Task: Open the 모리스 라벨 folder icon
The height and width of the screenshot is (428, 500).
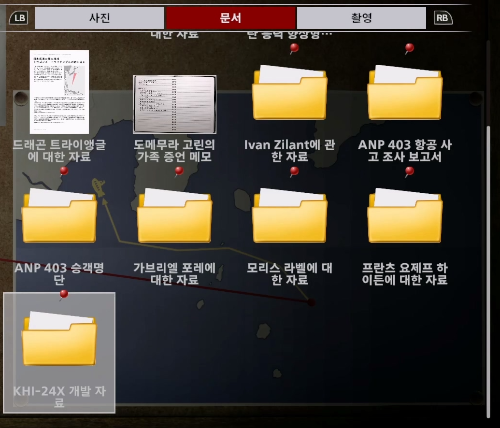Action: pos(290,215)
